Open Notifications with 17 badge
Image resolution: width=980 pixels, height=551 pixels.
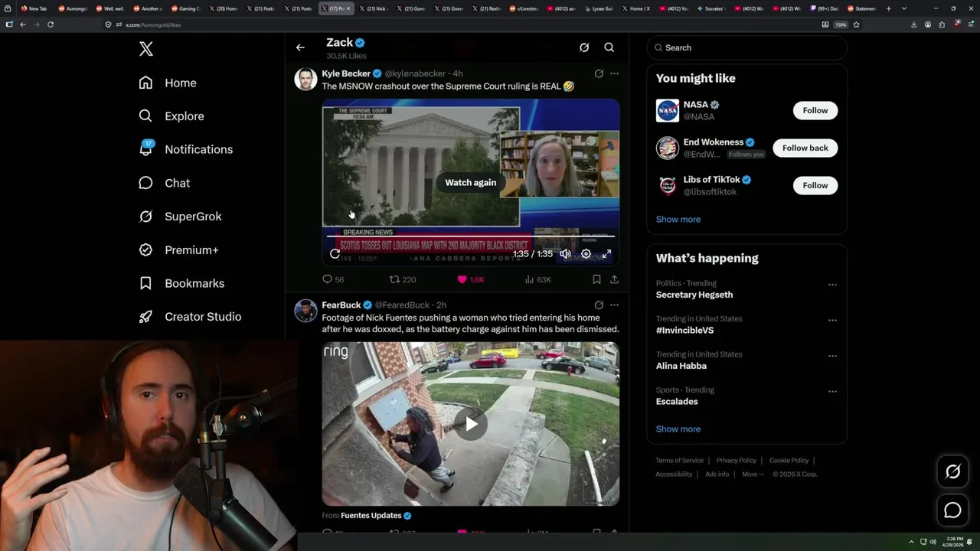(185, 149)
